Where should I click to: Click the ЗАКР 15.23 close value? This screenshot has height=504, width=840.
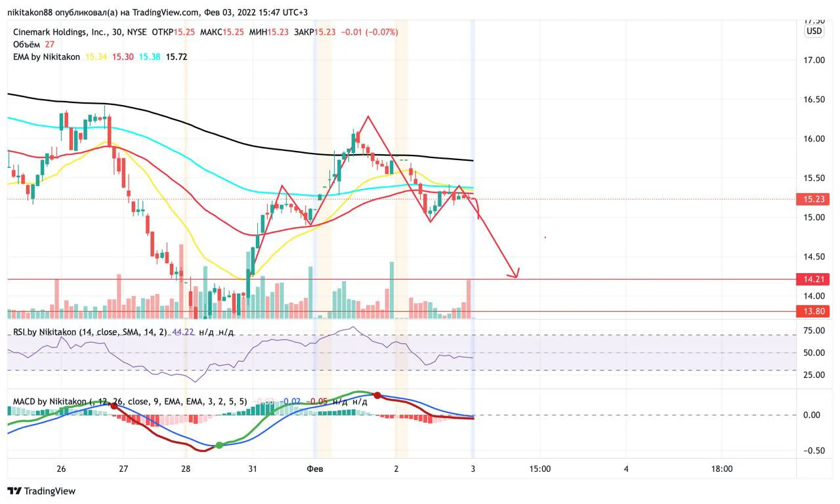click(x=314, y=31)
